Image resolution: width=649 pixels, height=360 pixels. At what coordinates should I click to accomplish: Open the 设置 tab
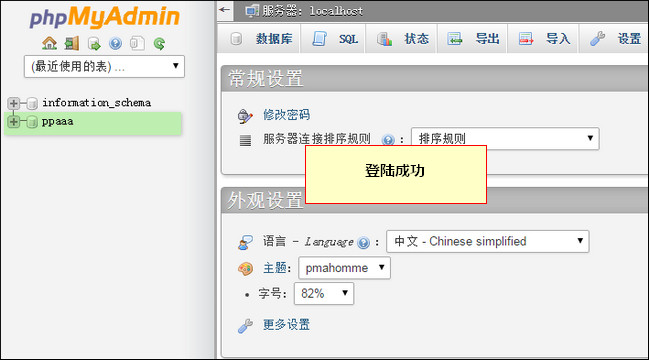[x=614, y=39]
